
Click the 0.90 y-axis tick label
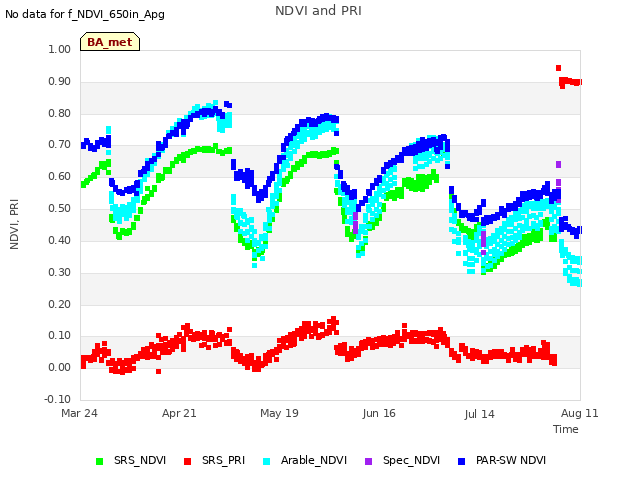pos(60,82)
